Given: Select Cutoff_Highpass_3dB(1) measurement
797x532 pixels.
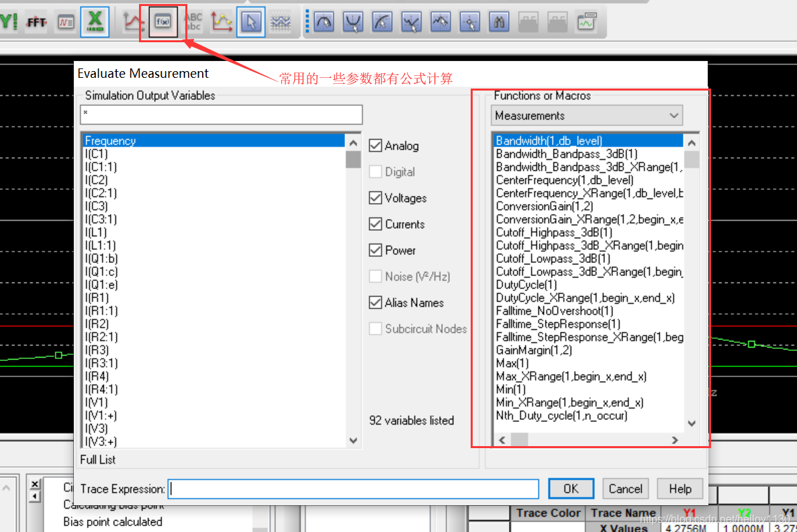Looking at the screenshot, I should tap(588, 232).
